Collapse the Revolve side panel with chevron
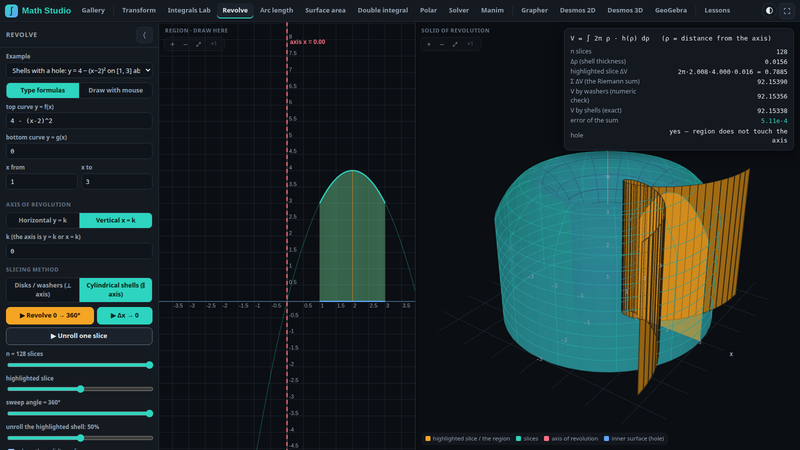The height and width of the screenshot is (450, 800). click(144, 35)
